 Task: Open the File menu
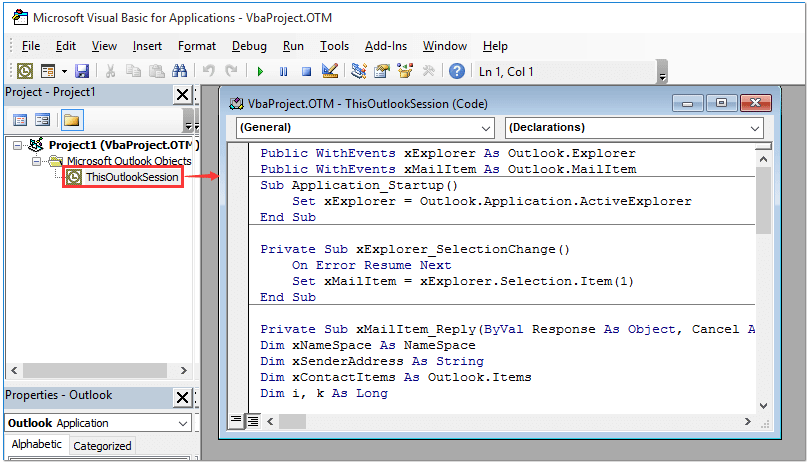click(x=31, y=46)
